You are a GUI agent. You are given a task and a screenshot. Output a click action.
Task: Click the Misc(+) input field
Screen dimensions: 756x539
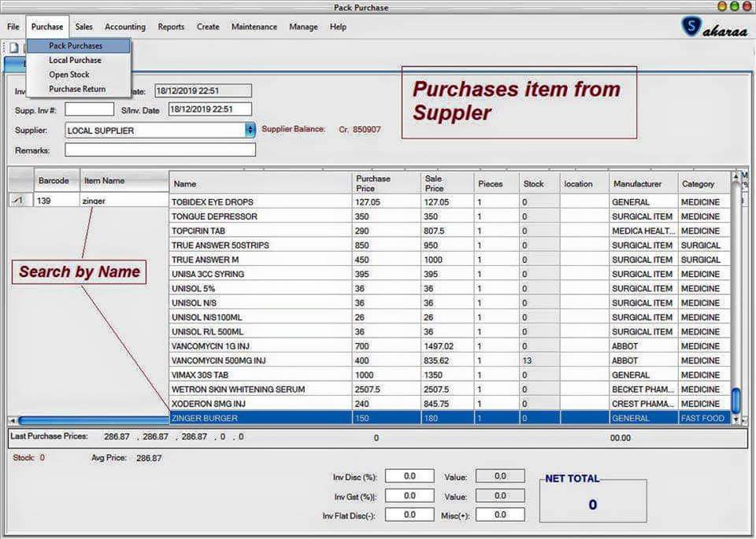[500, 515]
